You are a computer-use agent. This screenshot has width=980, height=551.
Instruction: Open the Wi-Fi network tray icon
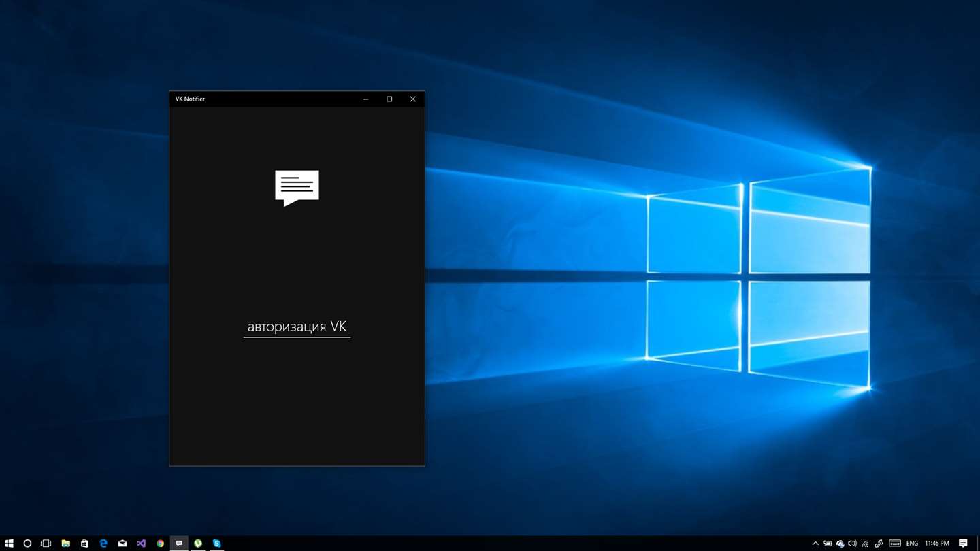(x=865, y=544)
